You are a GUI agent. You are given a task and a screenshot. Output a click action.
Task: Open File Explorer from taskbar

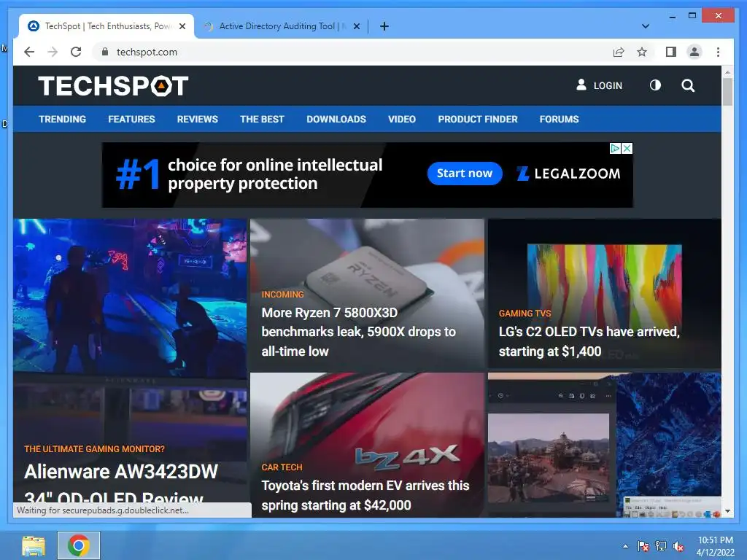(x=34, y=545)
